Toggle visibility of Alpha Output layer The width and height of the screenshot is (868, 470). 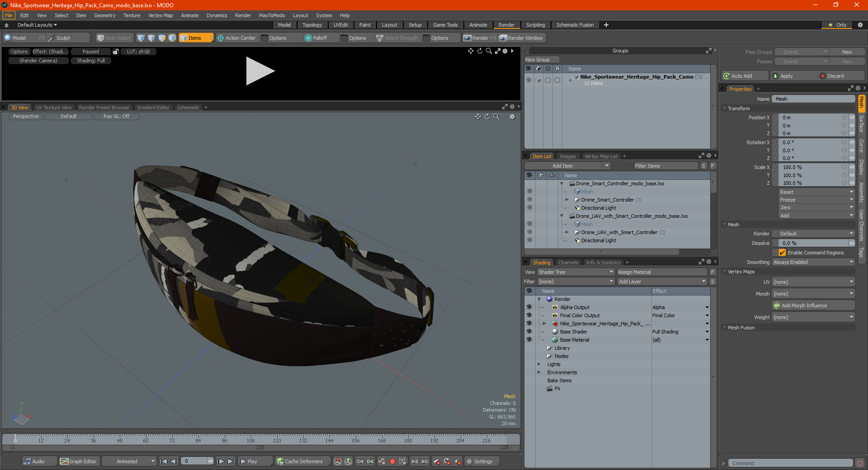[x=529, y=307]
